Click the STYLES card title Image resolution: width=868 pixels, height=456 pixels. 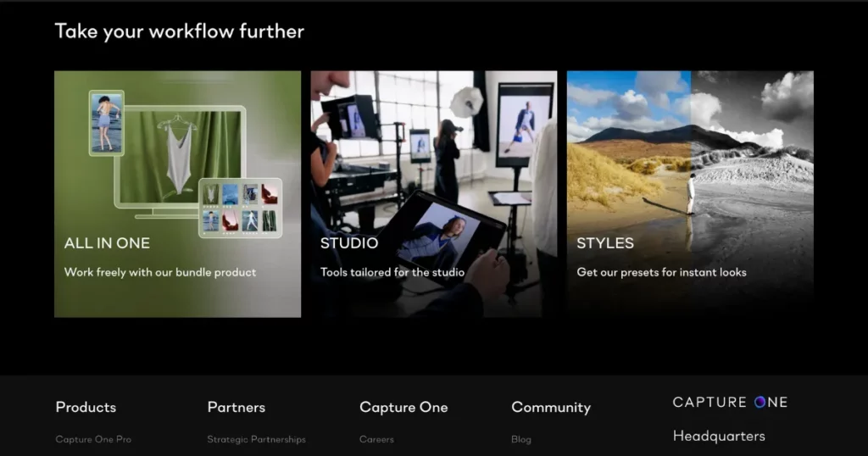[x=605, y=243]
